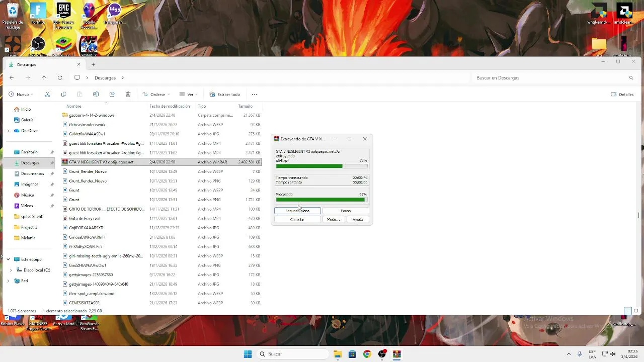Click the Windows Start button
This screenshot has height=362, width=644.
pos(248,354)
